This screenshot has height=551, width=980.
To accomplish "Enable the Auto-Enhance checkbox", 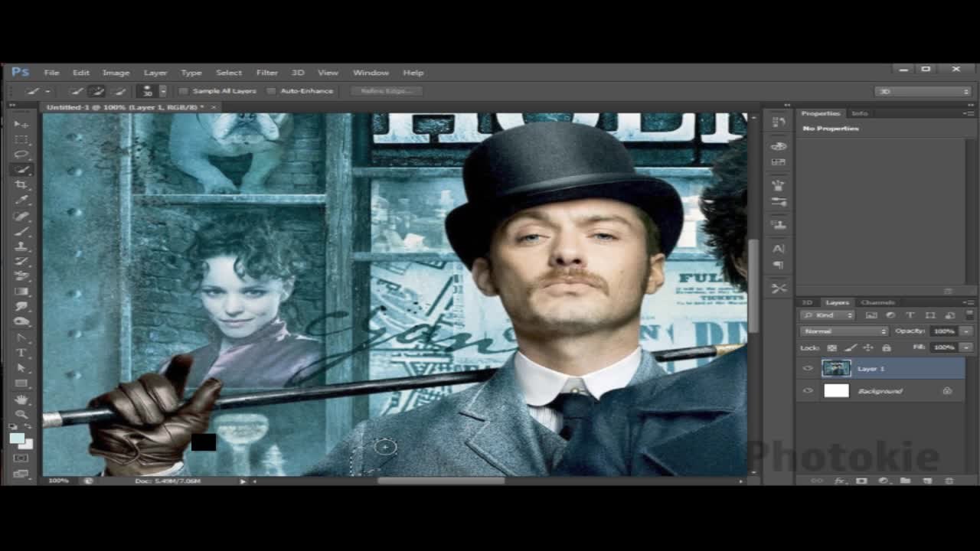I will pyautogui.click(x=271, y=91).
